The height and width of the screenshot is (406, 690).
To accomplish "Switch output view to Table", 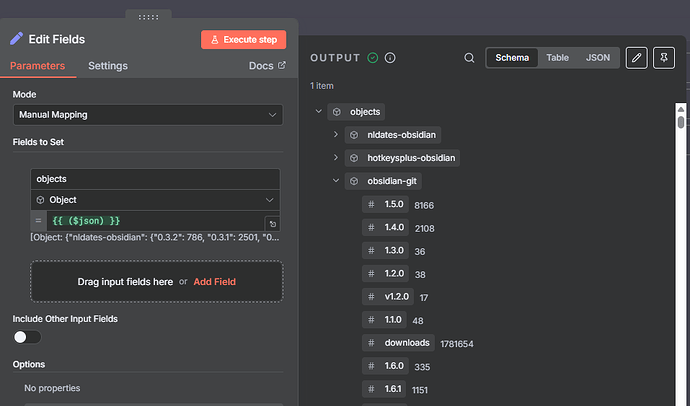I will [557, 58].
